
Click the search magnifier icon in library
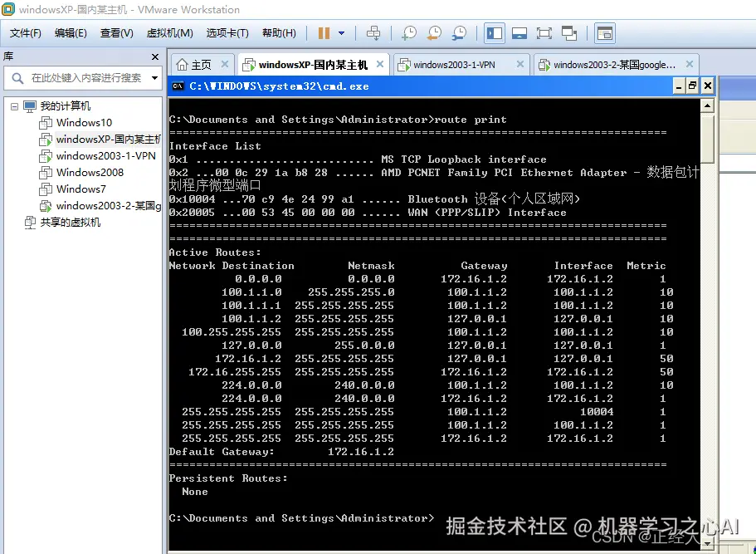pos(17,78)
